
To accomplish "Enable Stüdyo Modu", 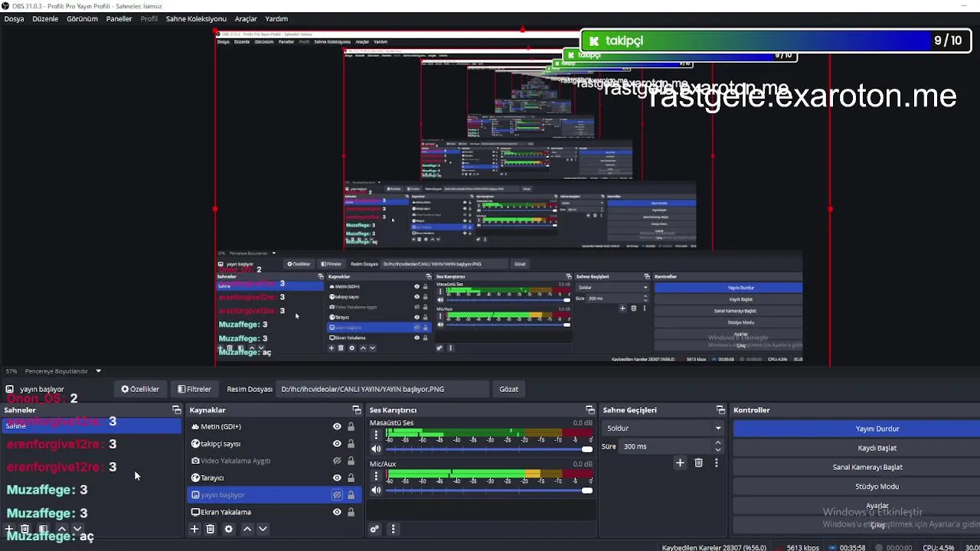I will click(877, 486).
